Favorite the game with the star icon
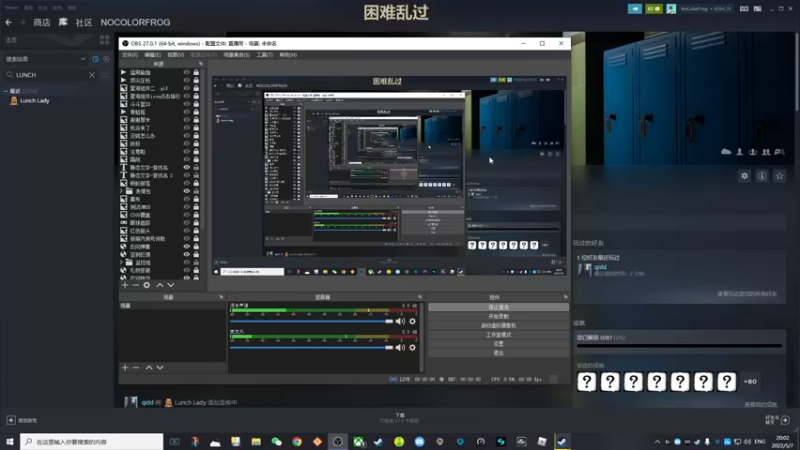 779,176
